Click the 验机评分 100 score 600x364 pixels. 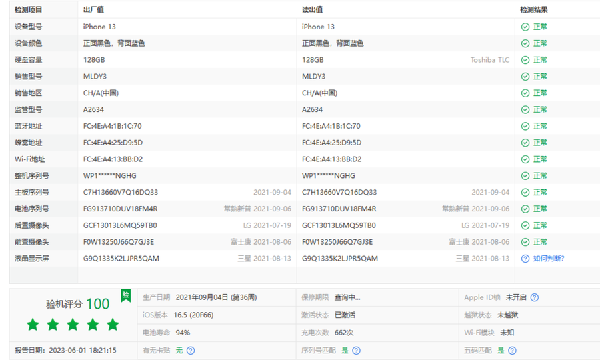(97, 304)
